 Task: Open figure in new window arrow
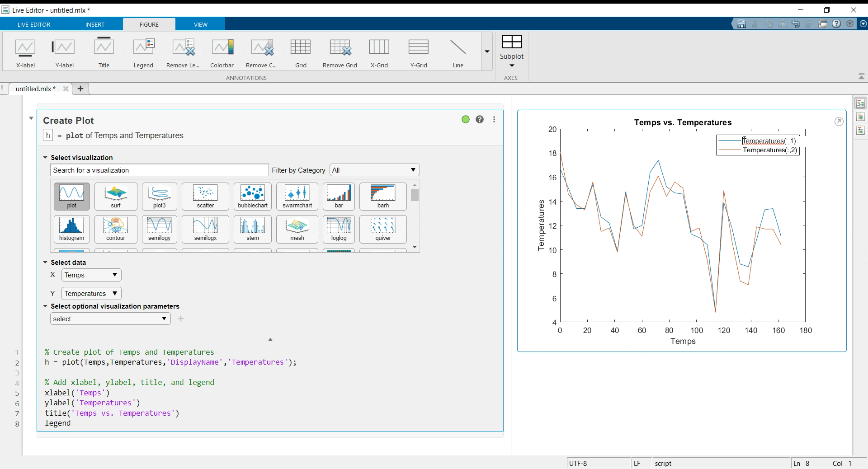coord(839,122)
